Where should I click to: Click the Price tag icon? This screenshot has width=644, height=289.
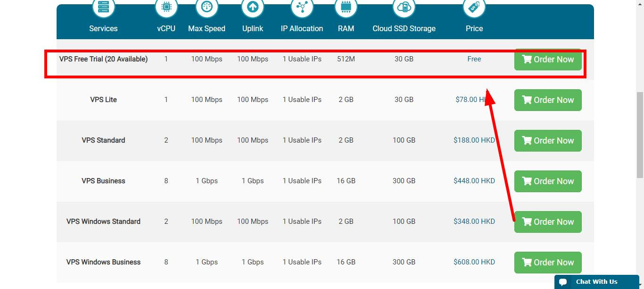tap(474, 7)
